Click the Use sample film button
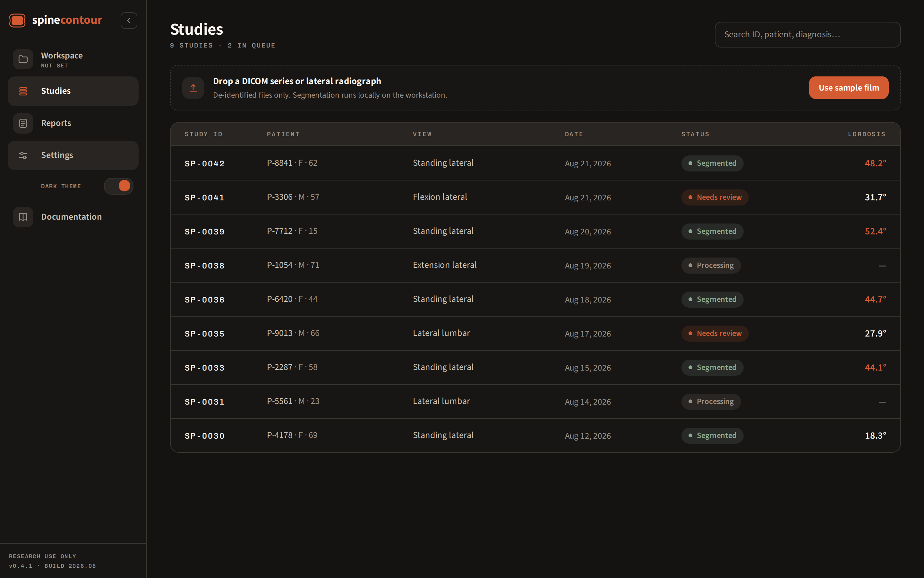Image resolution: width=924 pixels, height=578 pixels. tap(848, 88)
